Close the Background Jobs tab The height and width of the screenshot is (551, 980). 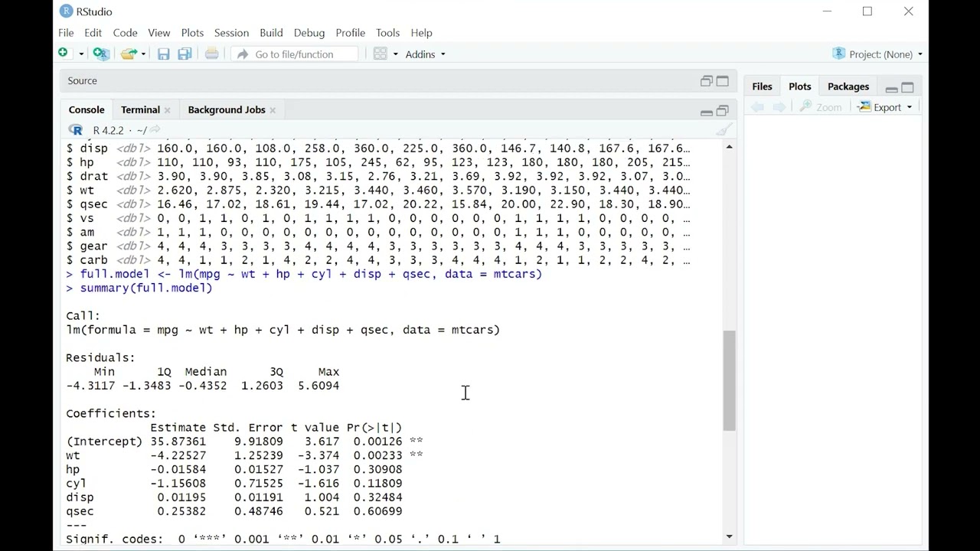(273, 111)
